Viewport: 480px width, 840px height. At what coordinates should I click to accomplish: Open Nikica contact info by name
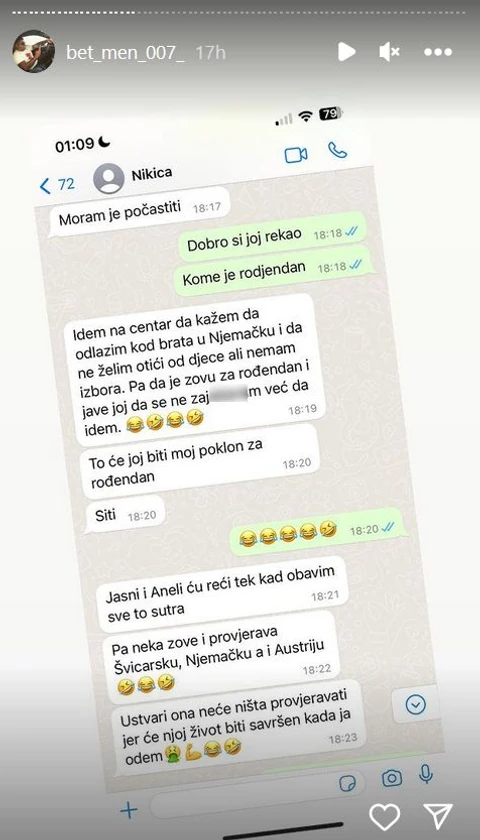point(152,173)
